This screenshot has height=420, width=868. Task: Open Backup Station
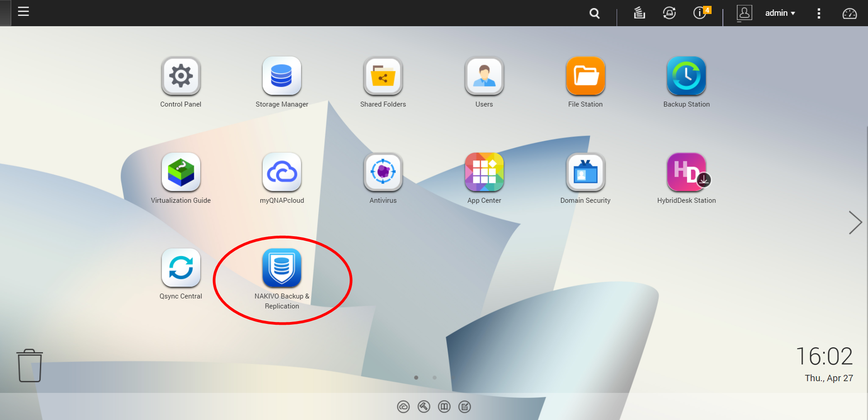point(686,76)
